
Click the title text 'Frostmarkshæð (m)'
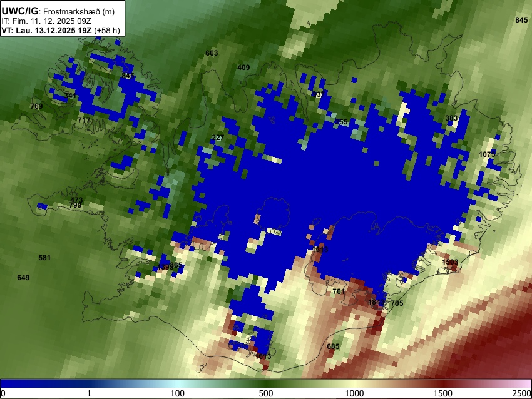pos(79,11)
